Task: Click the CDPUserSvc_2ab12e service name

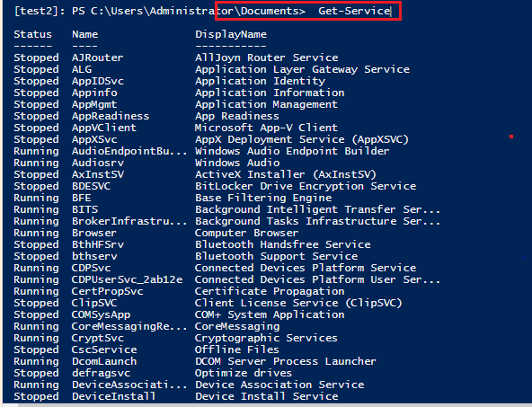Action: point(127,279)
